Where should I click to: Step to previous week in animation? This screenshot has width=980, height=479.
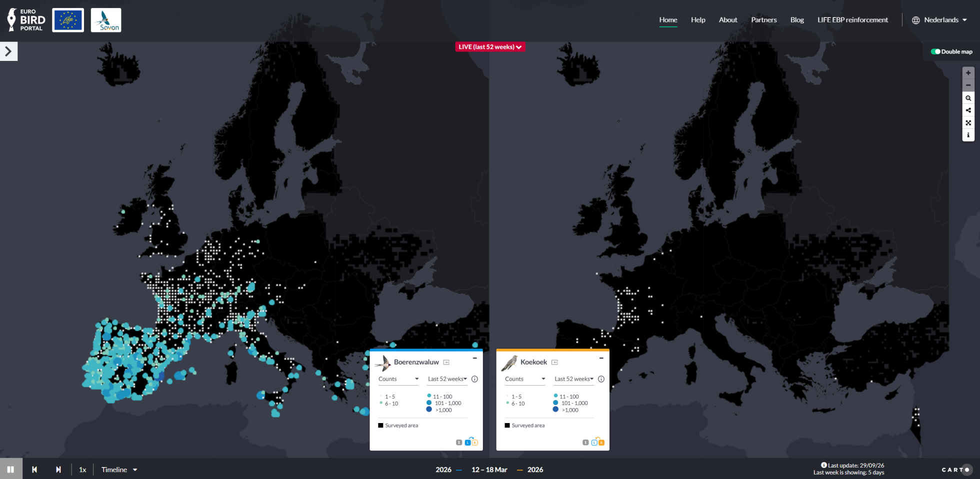(34, 470)
